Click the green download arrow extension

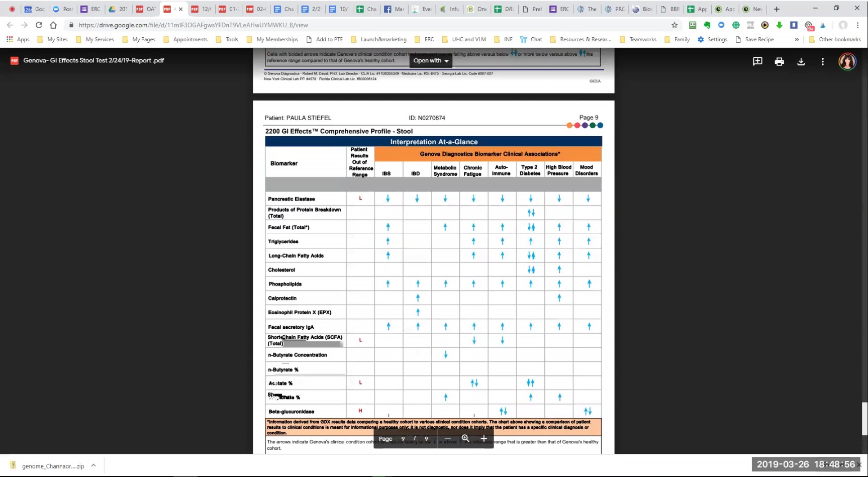pyautogui.click(x=779, y=25)
